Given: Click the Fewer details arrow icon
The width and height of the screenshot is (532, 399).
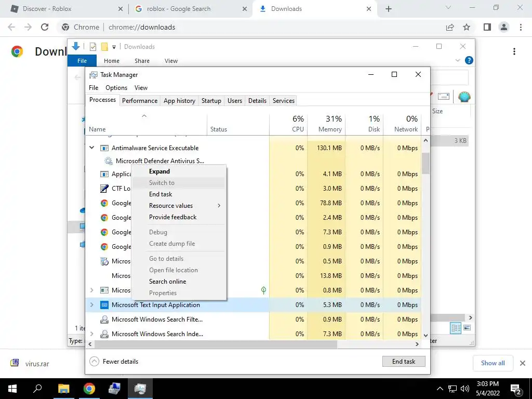Looking at the screenshot, I should click(94, 362).
